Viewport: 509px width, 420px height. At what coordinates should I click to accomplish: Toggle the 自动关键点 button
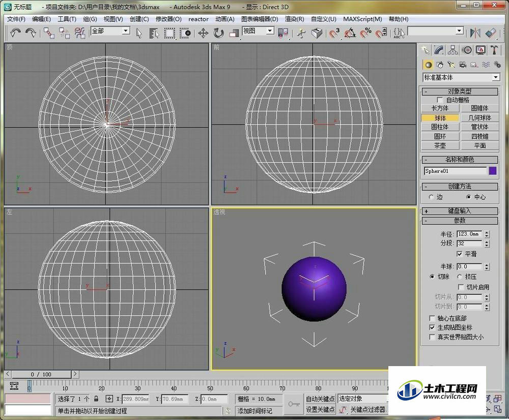click(320, 399)
